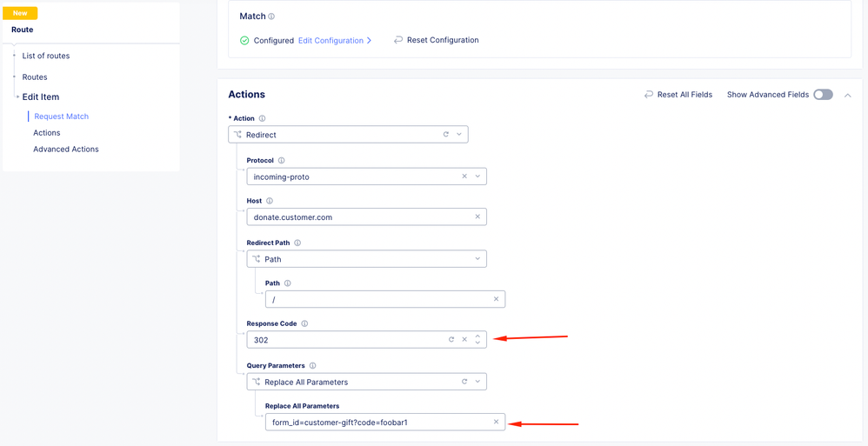Clear the Host field with its X icon
868x446 pixels.
click(477, 216)
